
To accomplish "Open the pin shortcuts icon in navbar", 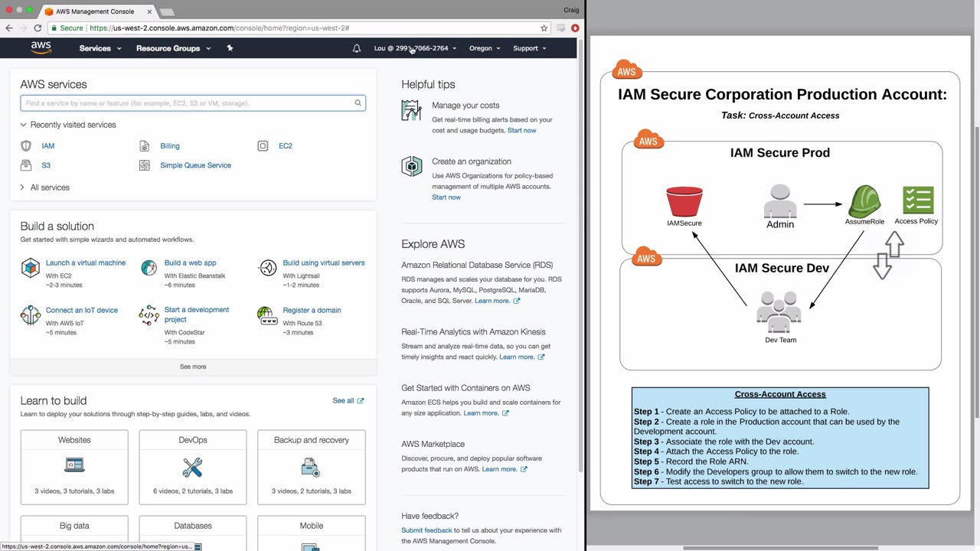I will click(230, 48).
